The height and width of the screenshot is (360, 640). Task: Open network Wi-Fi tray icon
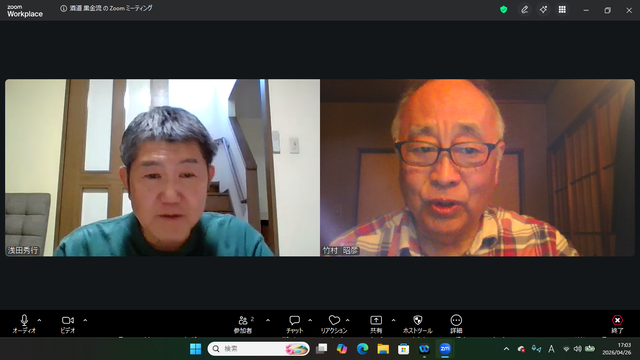[566, 349]
